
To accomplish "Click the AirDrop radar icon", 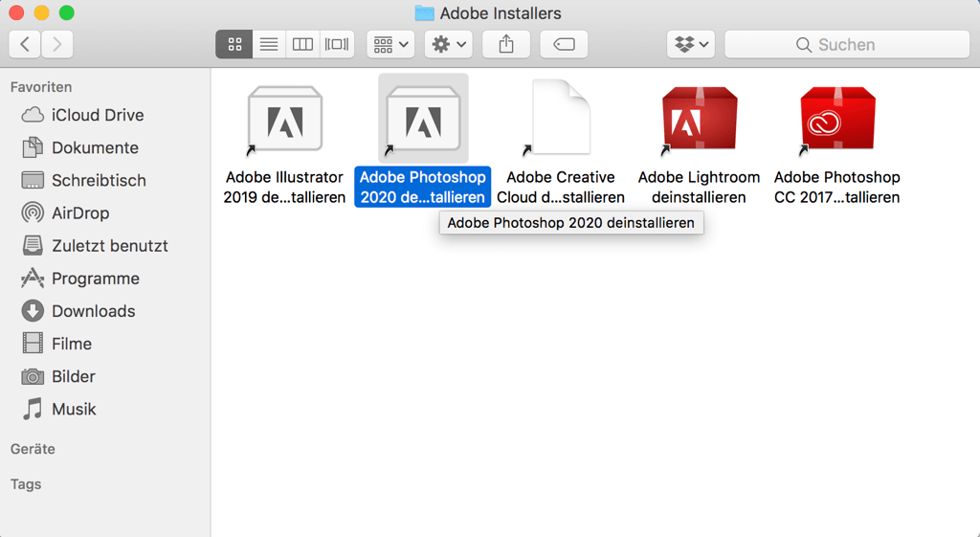I will pos(33,213).
